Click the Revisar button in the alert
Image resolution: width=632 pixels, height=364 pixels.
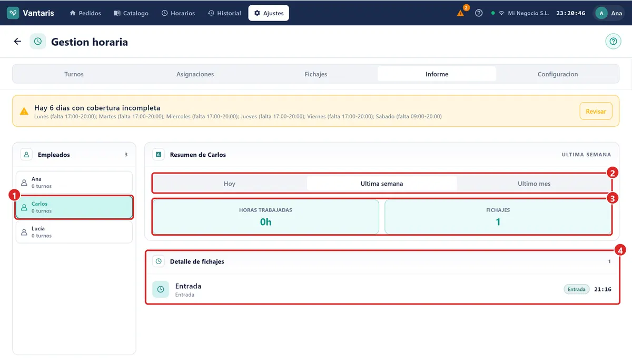pyautogui.click(x=596, y=112)
